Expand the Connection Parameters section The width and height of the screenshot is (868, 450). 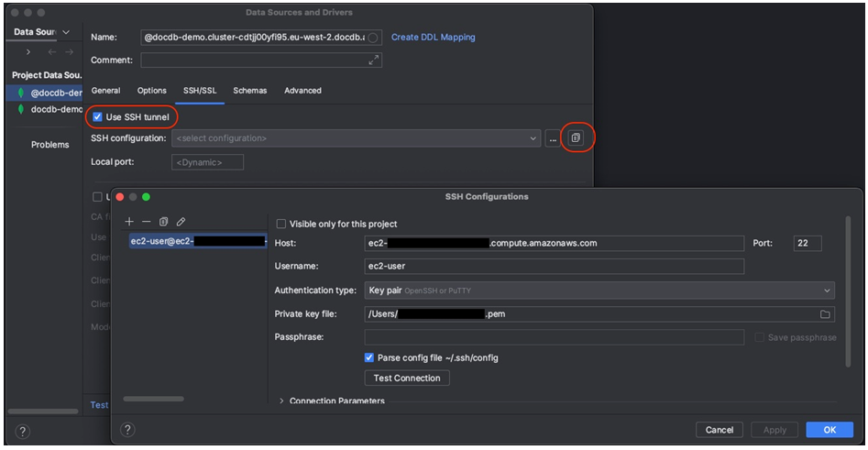coord(280,401)
